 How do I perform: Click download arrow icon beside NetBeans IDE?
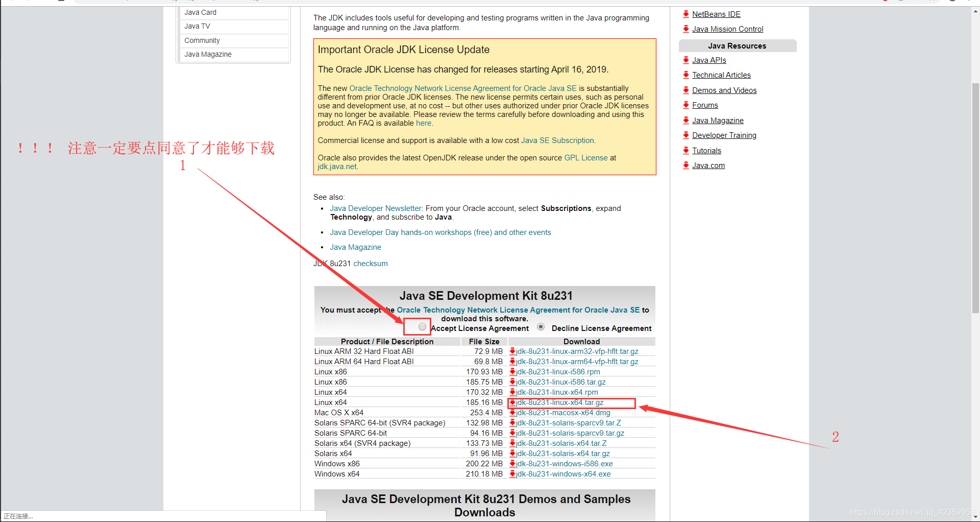click(686, 14)
